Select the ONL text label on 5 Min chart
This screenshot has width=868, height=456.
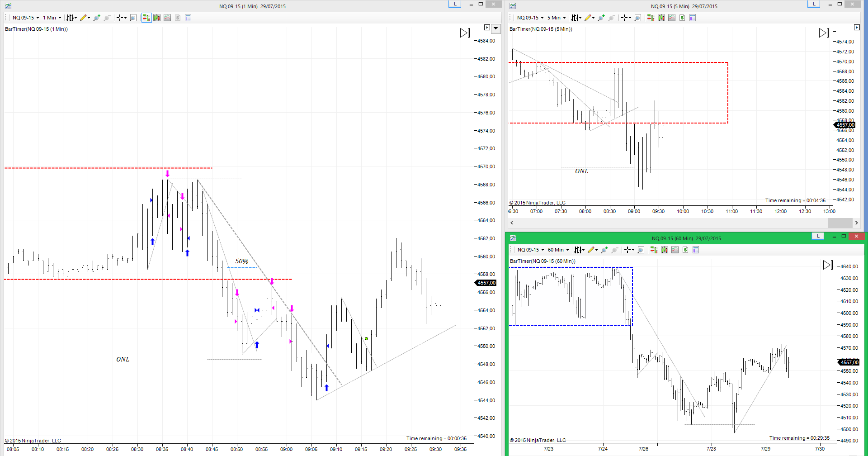582,171
